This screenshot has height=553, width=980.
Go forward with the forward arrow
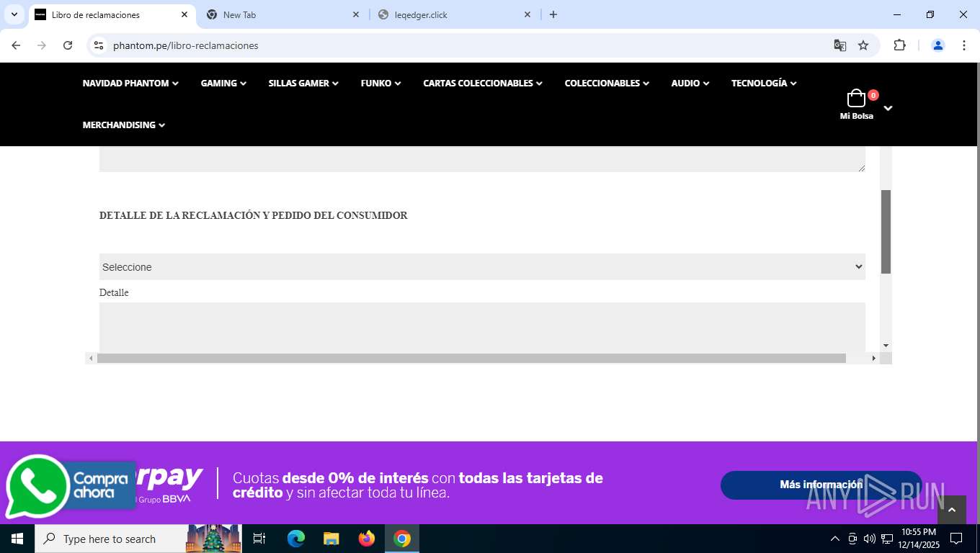coord(42,45)
